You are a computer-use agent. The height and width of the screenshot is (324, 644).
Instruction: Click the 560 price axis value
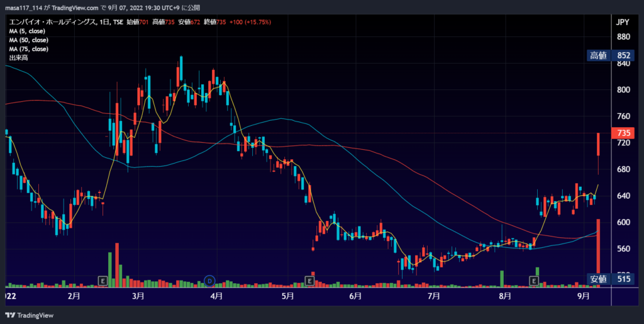coord(623,249)
